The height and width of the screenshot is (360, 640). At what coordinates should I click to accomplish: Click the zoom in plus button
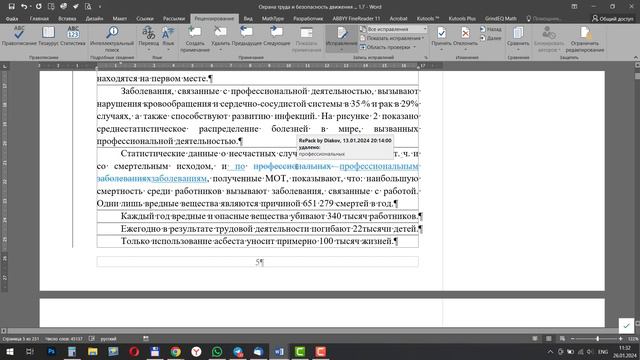pos(620,339)
